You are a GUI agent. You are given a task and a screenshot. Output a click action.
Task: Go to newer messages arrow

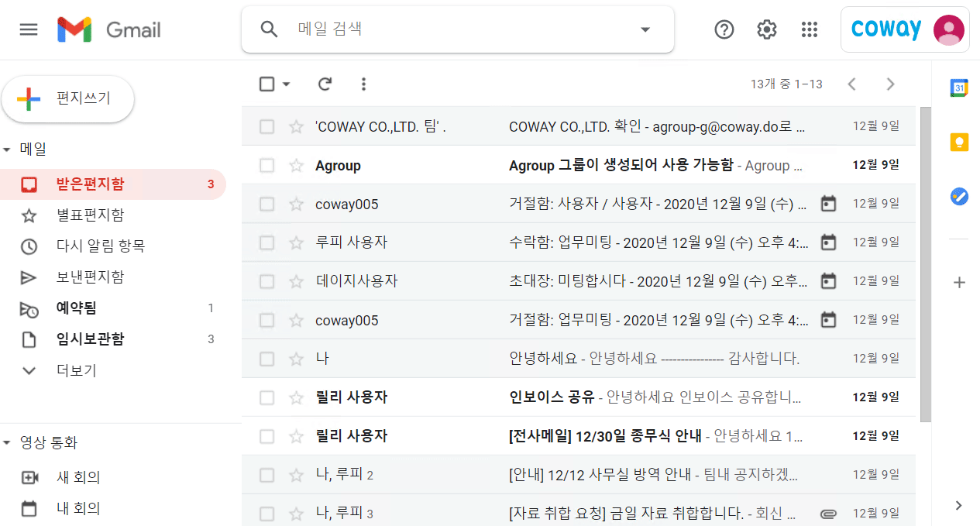(851, 84)
